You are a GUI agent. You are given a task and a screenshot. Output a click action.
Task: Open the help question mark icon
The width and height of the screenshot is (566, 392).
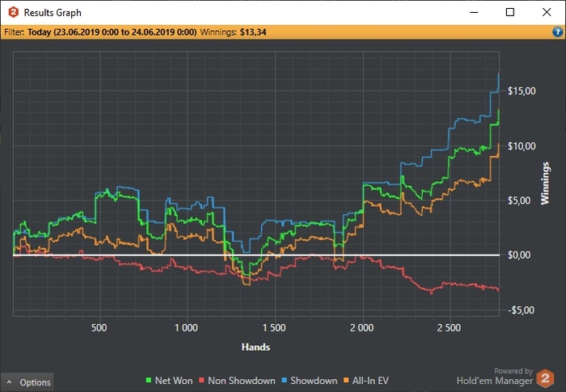pos(557,32)
